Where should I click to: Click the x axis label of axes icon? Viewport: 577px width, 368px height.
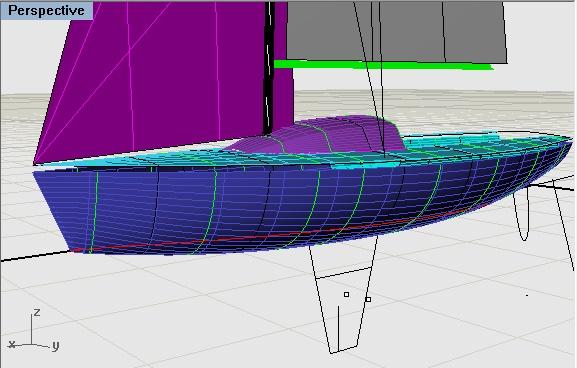pos(12,344)
